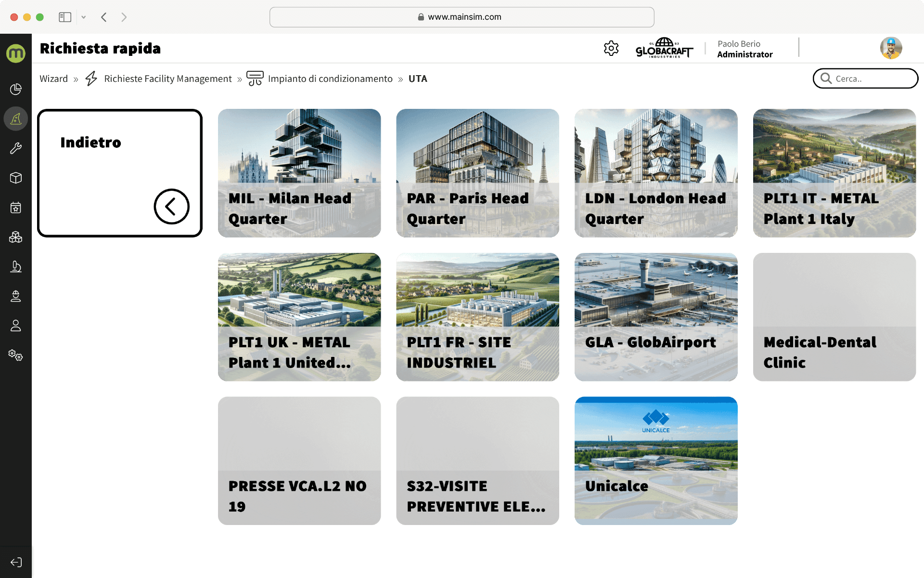Open the settings gear icon in header

[x=611, y=48]
